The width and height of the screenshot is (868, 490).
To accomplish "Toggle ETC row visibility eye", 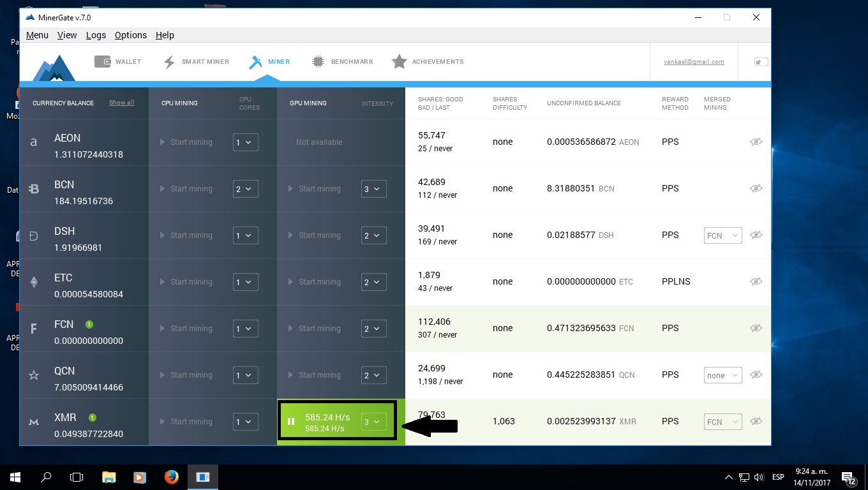I will [x=756, y=281].
